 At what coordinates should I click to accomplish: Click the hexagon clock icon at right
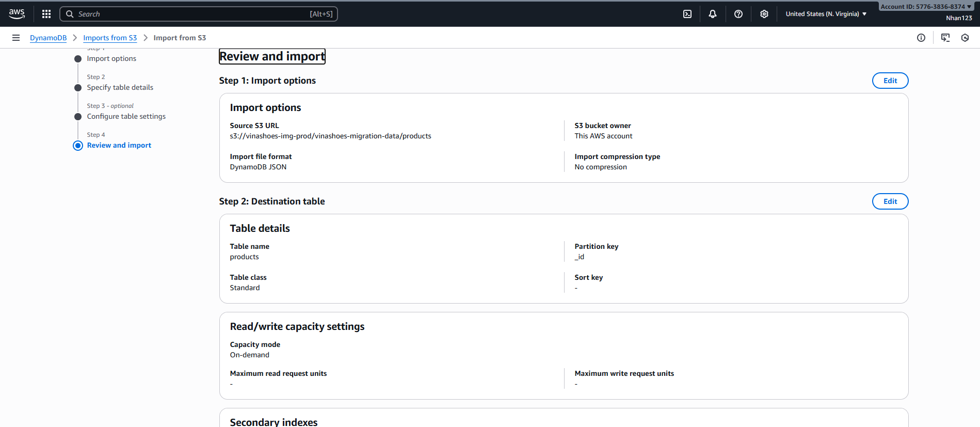tap(965, 38)
